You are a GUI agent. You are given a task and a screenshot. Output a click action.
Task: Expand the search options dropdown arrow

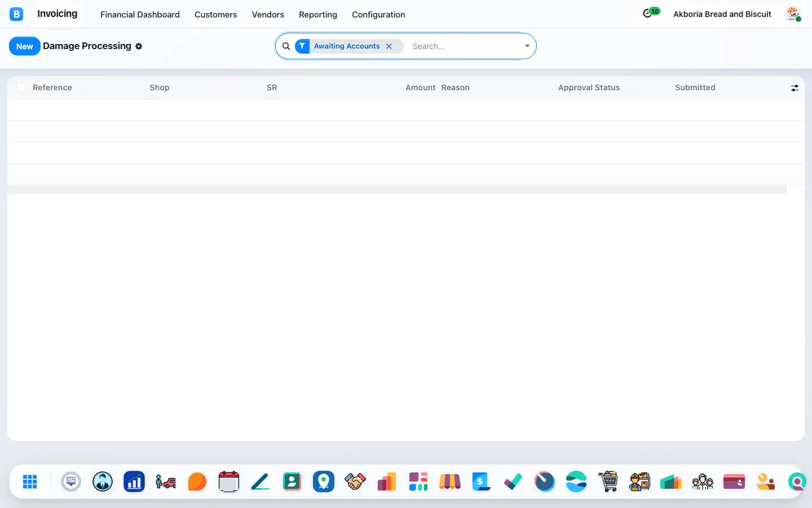click(x=527, y=46)
